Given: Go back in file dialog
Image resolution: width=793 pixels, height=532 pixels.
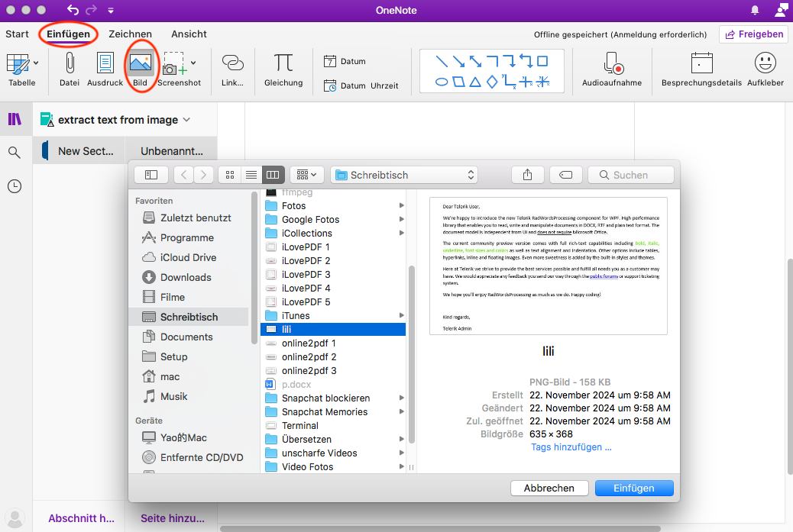Looking at the screenshot, I should 184,175.
